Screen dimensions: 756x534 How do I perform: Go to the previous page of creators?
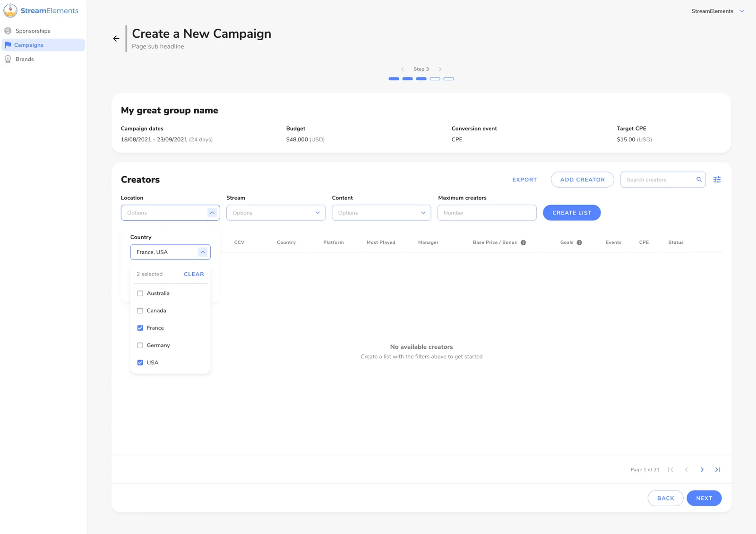[686, 470]
